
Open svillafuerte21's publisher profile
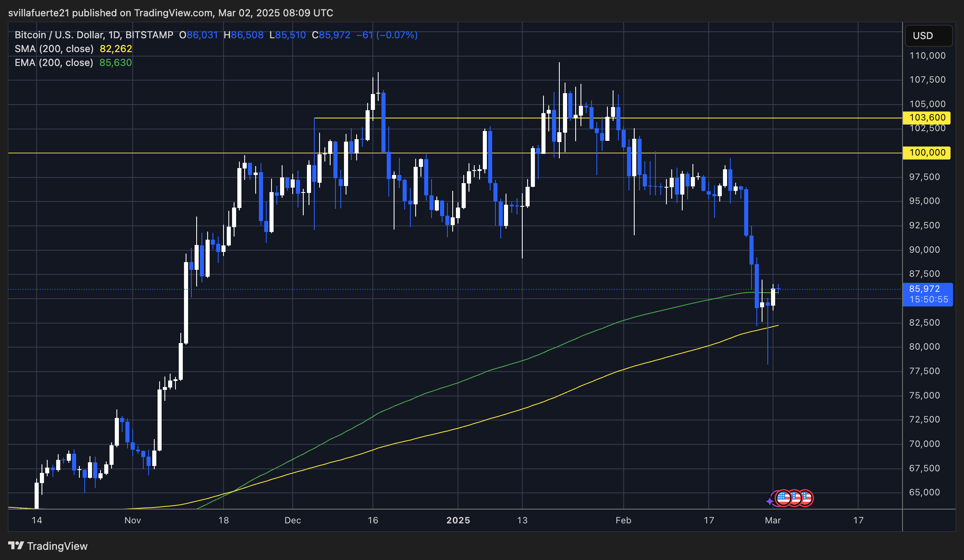(39, 13)
